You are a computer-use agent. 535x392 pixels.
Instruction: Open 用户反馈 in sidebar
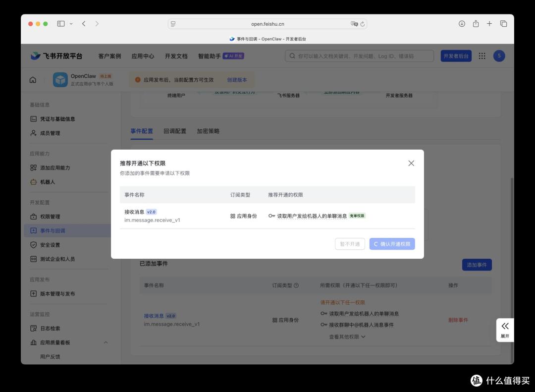point(50,356)
